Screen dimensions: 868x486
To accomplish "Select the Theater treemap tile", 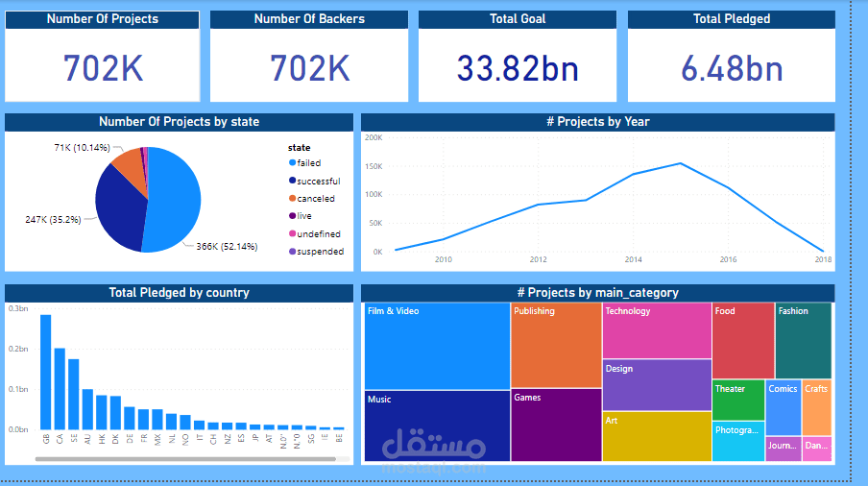I will 738,400.
